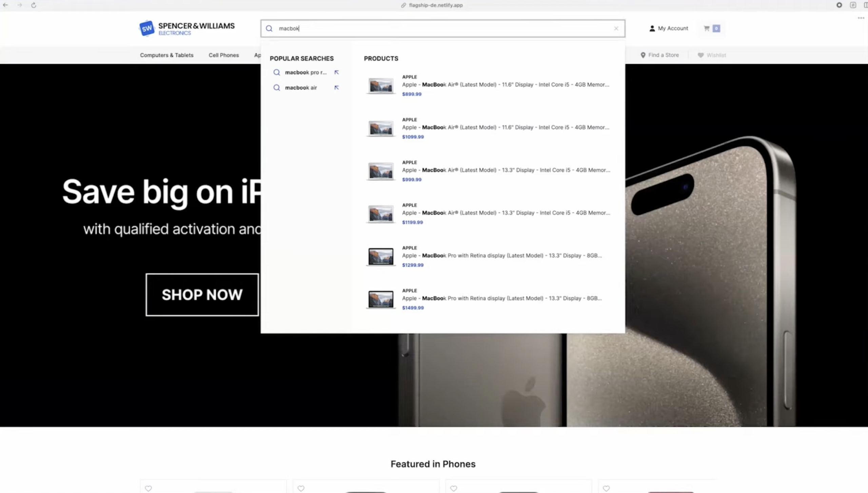Fill search with 'macbook air' arrow icon
The width and height of the screenshot is (868, 493).
point(336,87)
